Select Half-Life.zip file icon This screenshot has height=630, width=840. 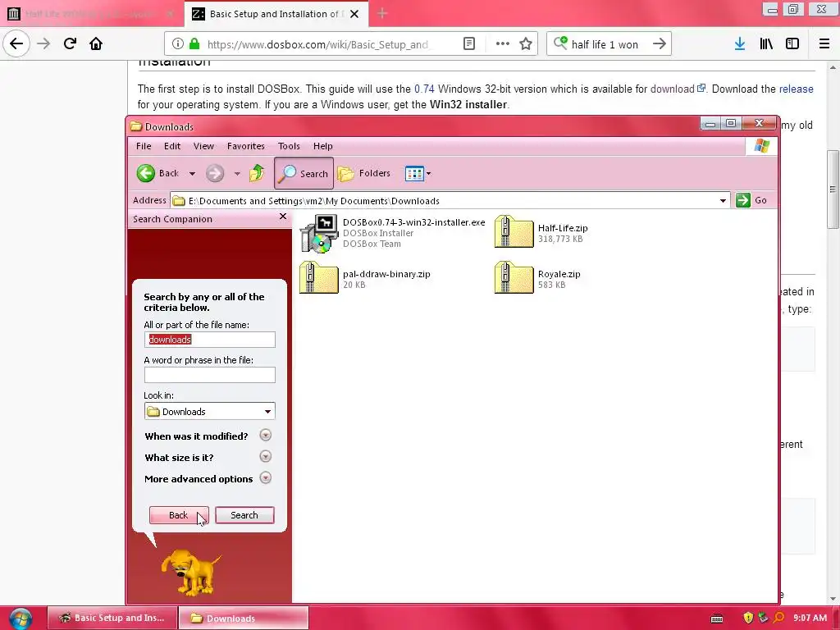click(514, 231)
